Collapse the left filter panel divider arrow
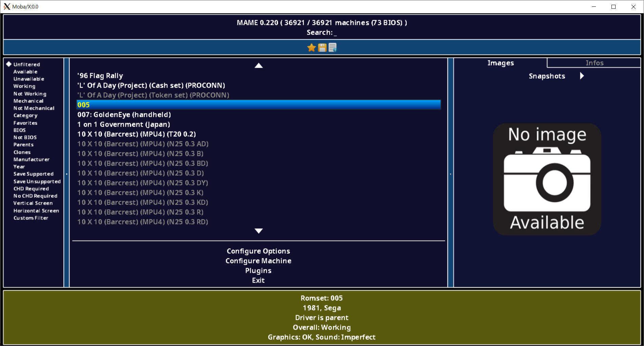This screenshot has height=346, width=644. [67, 174]
